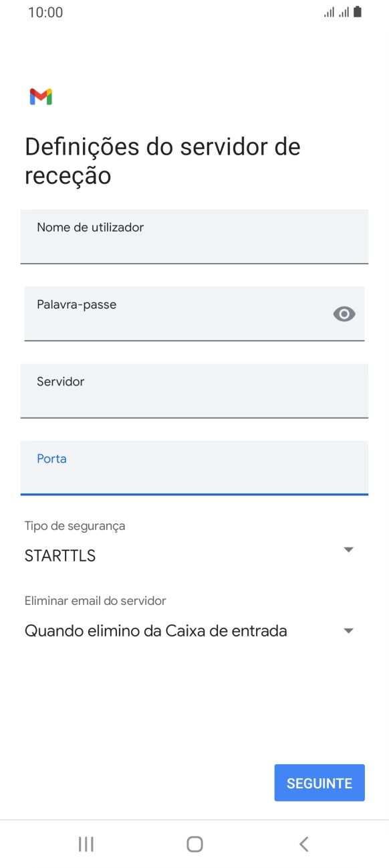Tap the Back navigation arrow

pos(303,844)
